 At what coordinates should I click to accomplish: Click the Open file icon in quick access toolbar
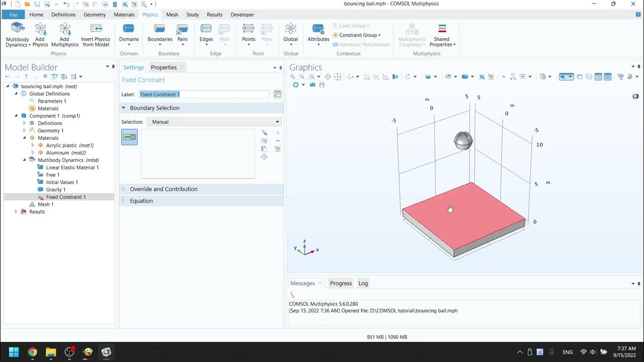pos(27,4)
